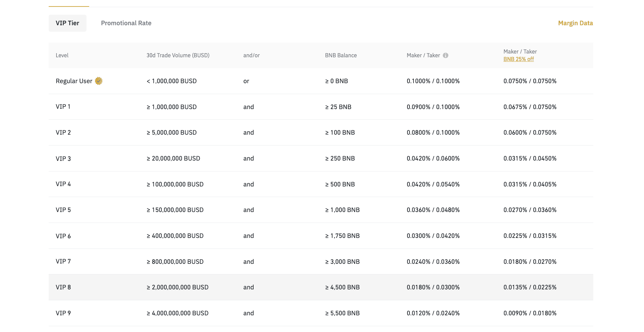Image resolution: width=644 pixels, height=332 pixels.
Task: Click VIP 6 discounted BNB fee rate
Action: click(x=530, y=236)
